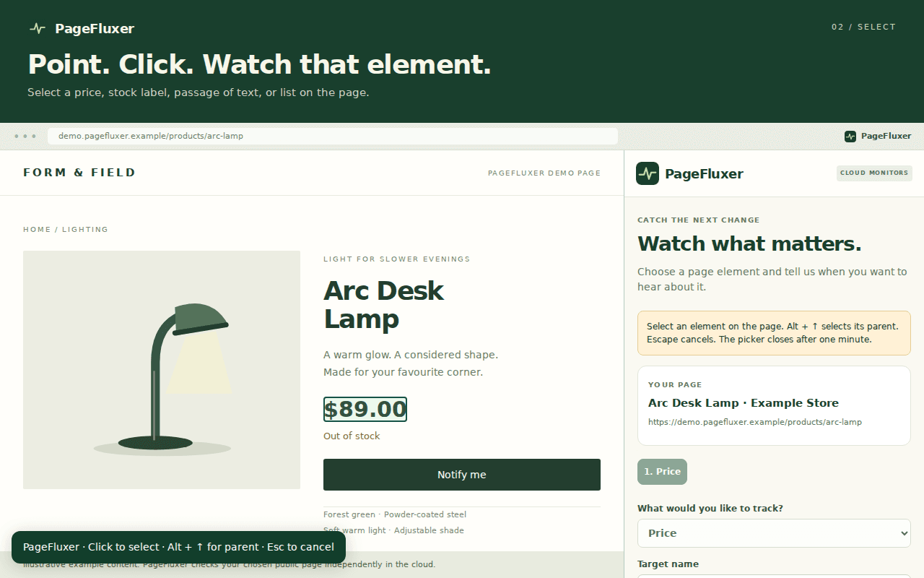The height and width of the screenshot is (578, 924).
Task: Click 'Arc Desk Lamp · Example Store' page title
Action: (x=744, y=403)
